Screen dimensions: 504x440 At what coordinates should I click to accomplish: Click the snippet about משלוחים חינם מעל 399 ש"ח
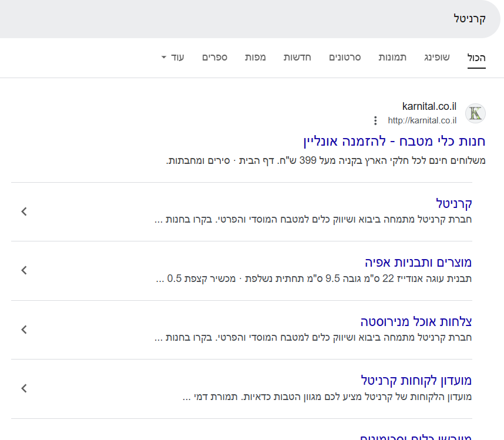click(325, 160)
